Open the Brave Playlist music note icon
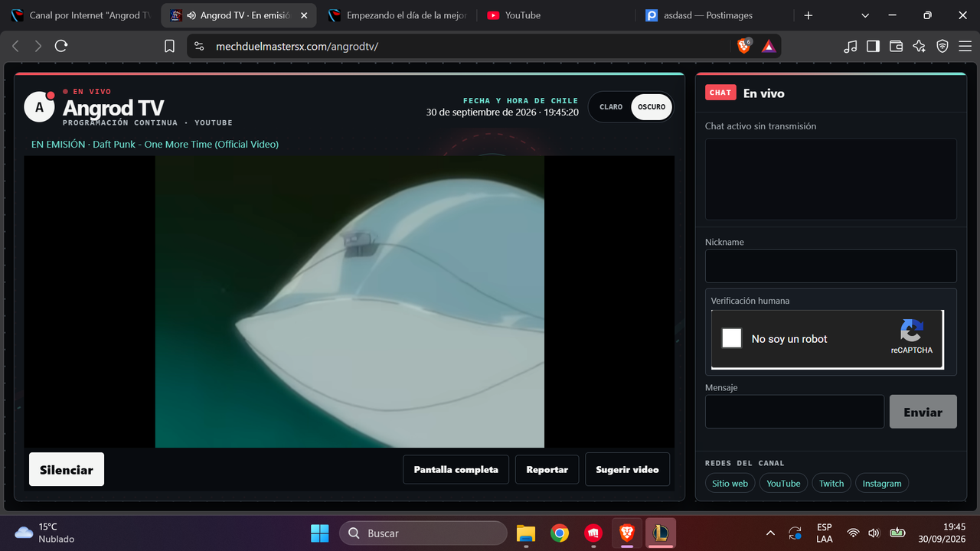The width and height of the screenshot is (980, 551). coord(850,46)
